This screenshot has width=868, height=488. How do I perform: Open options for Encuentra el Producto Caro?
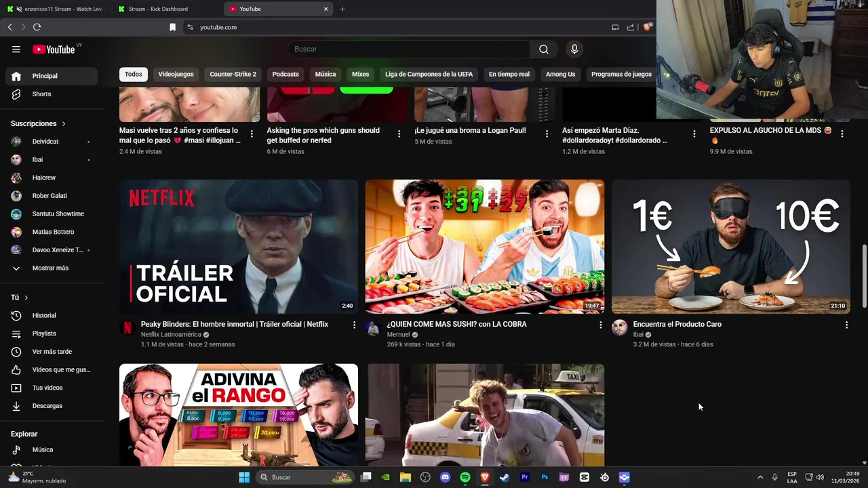click(x=846, y=325)
